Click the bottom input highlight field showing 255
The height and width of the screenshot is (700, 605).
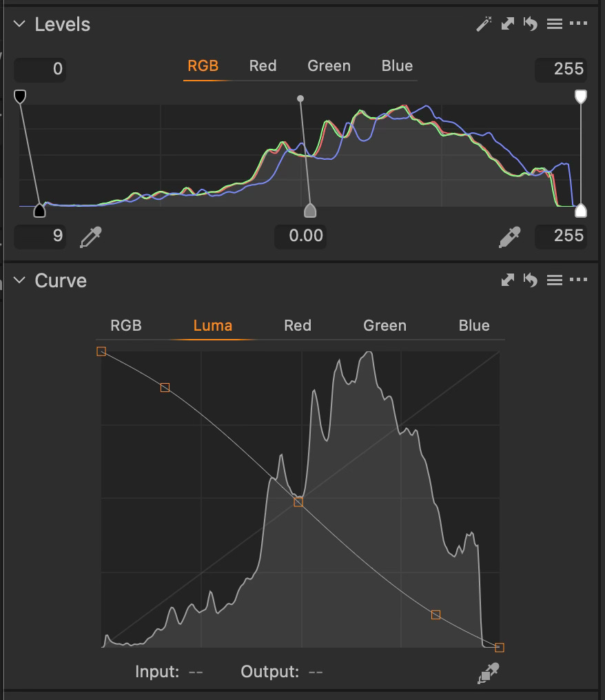[x=561, y=236]
